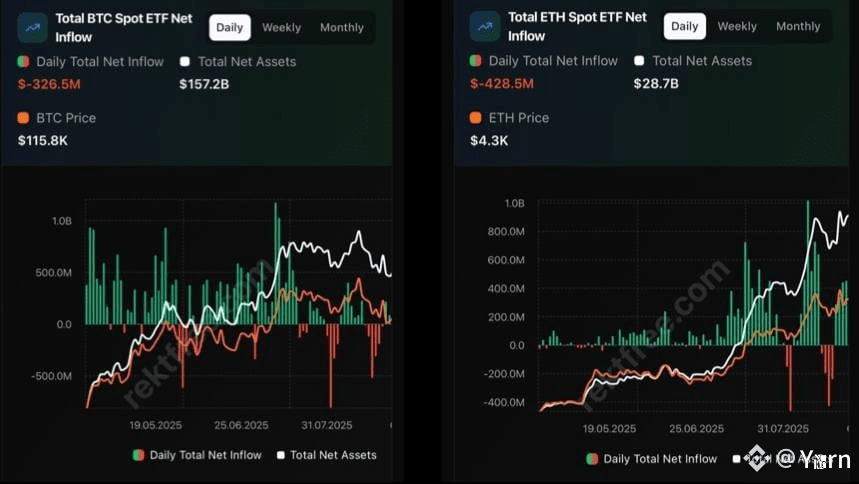Click the ETH net assets value $28.7B
The height and width of the screenshot is (484, 859).
(656, 84)
